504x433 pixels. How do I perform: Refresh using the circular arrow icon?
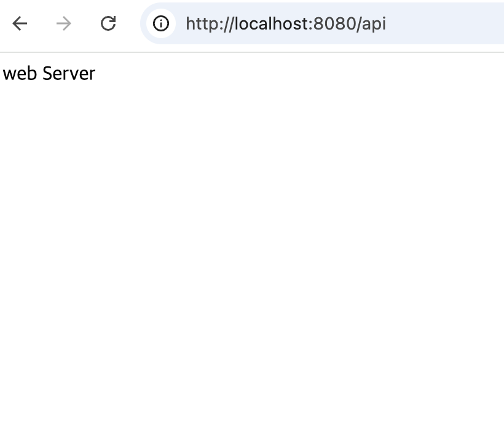click(x=108, y=23)
